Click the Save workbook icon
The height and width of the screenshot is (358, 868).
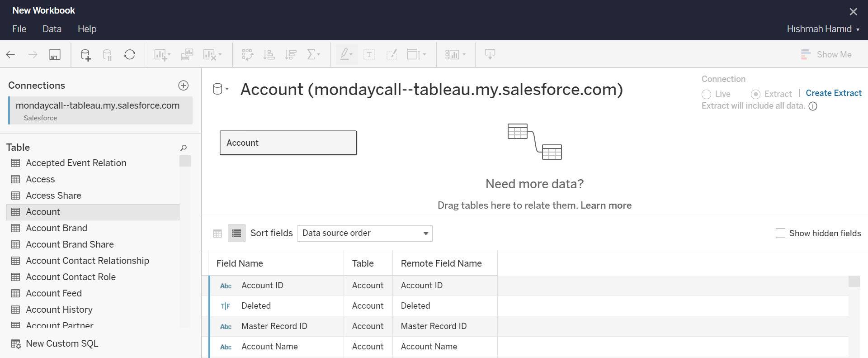click(55, 55)
